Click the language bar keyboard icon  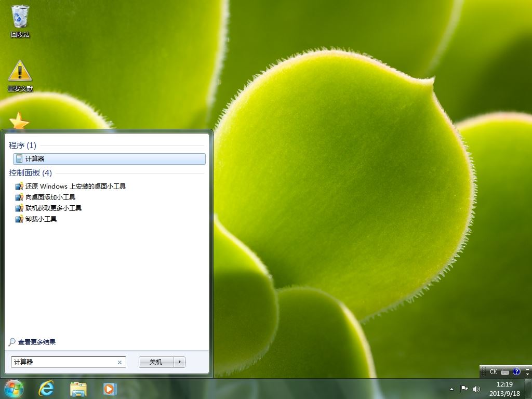pyautogui.click(x=505, y=372)
